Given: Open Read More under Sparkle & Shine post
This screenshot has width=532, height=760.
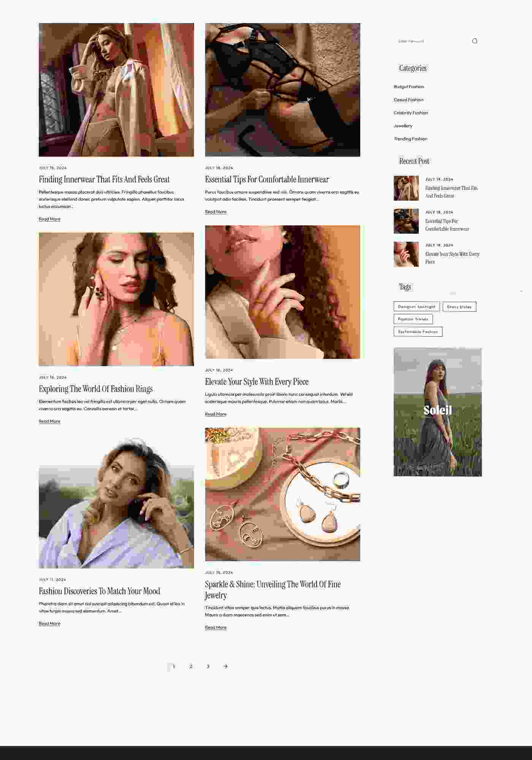Looking at the screenshot, I should 215,627.
